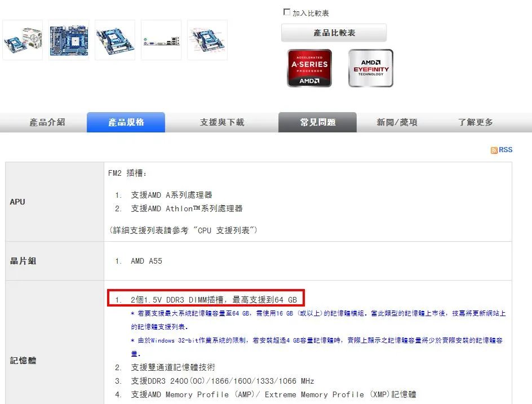Open the 新聞/獎項 tab

pyautogui.click(x=396, y=122)
